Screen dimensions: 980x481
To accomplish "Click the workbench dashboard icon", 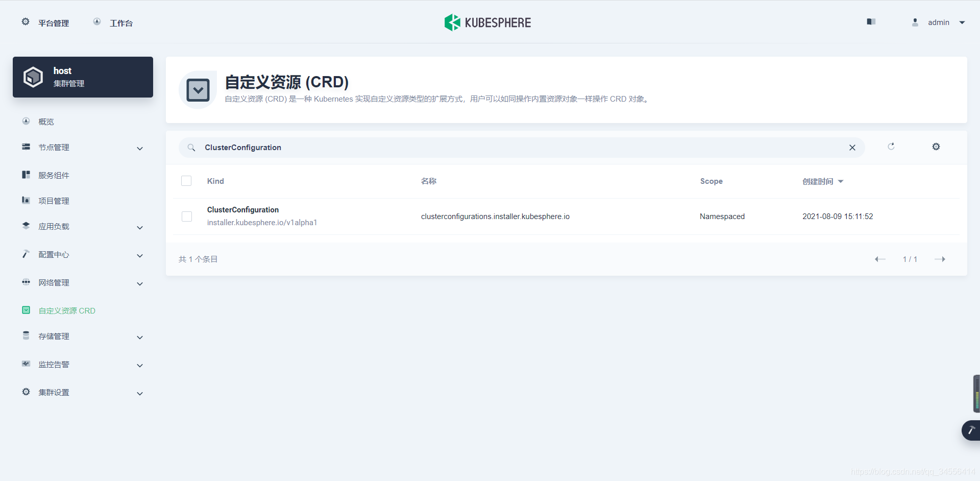I will [x=97, y=22].
